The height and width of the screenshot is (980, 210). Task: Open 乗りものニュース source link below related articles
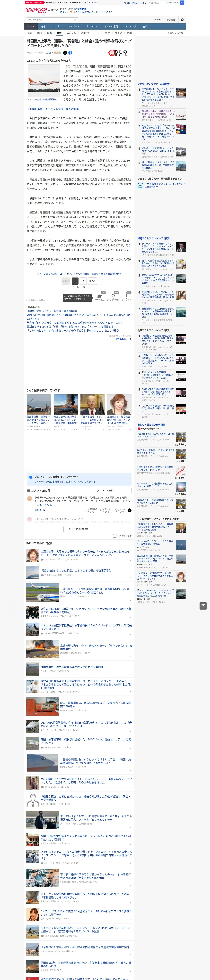point(123,339)
